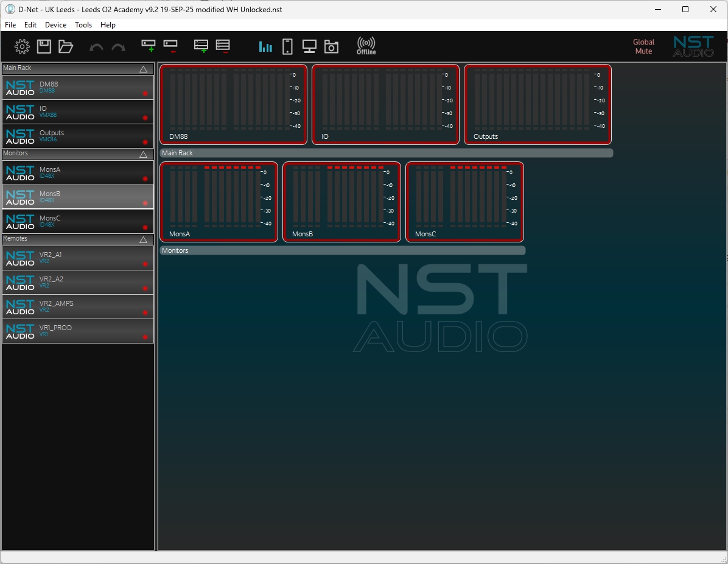This screenshot has height=564, width=728.
Task: Open the Device menu
Action: pos(55,25)
